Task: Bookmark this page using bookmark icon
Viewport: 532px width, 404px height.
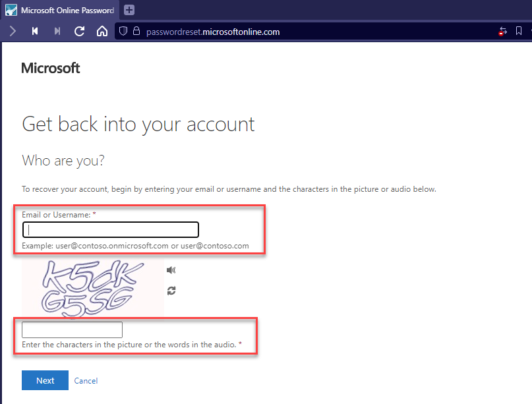Action: [518, 31]
